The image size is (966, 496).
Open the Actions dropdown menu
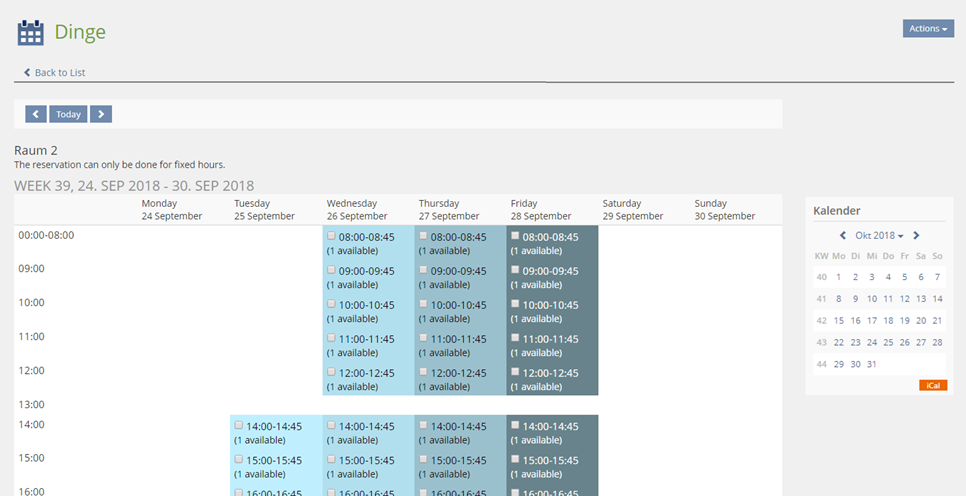[928, 29]
